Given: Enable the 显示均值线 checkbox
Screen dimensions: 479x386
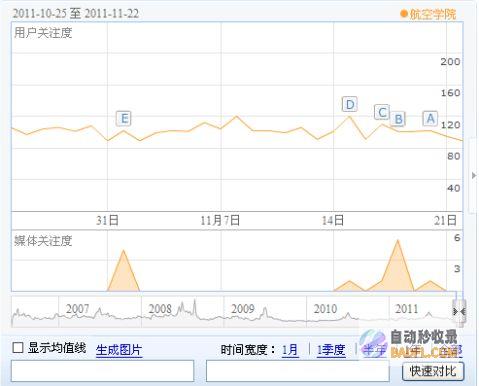Looking at the screenshot, I should (x=18, y=348).
